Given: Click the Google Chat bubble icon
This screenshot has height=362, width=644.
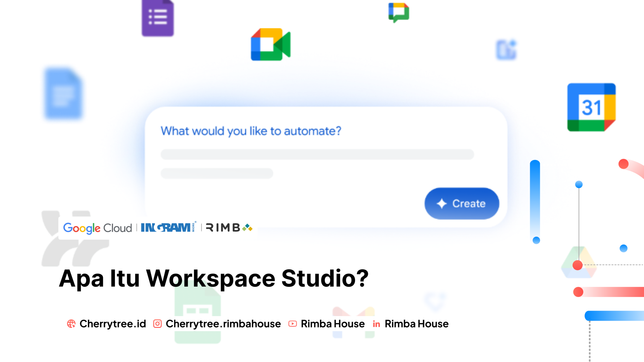Looking at the screenshot, I should pos(399,13).
